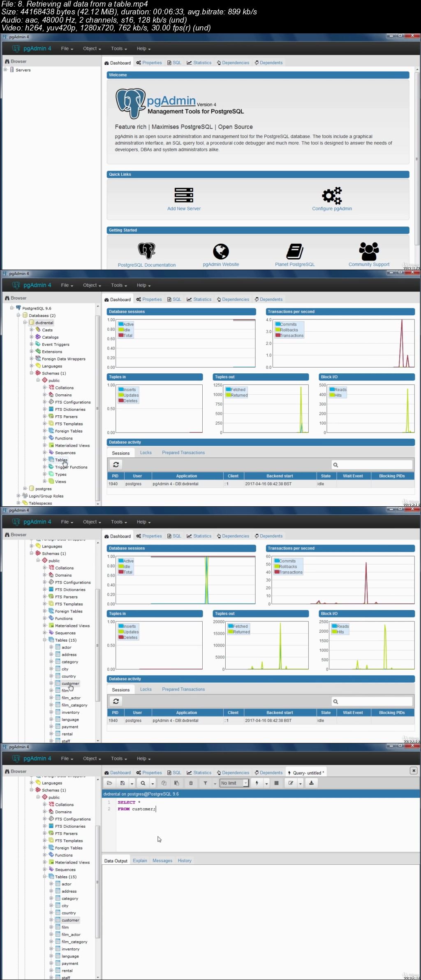This screenshot has width=421, height=980.
Task: Select the Views node in browser tree
Action: (x=60, y=482)
